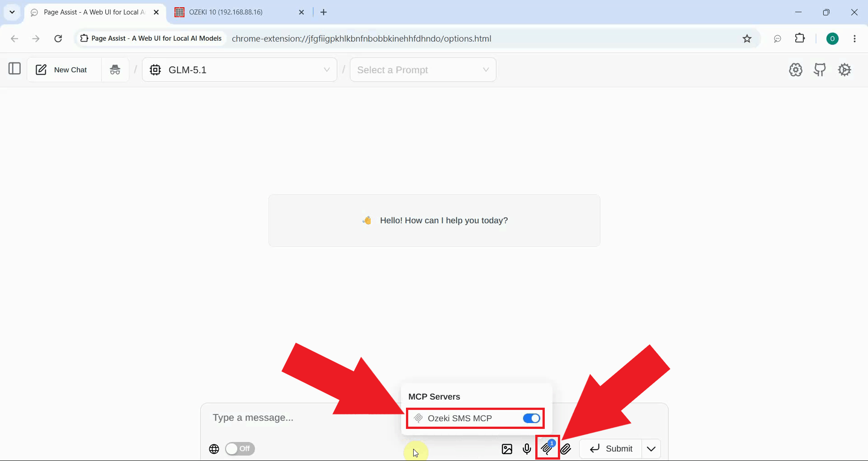Open the GitHub repository icon

[x=820, y=70]
